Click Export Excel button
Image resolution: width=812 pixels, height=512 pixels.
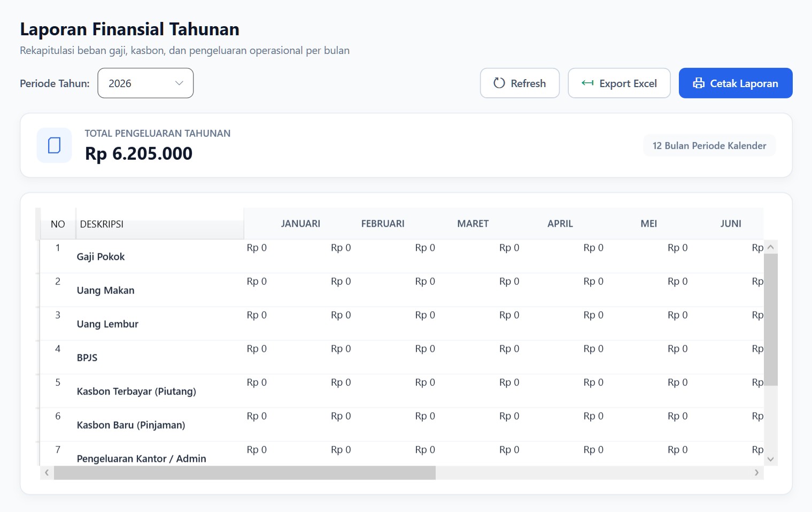pyautogui.click(x=619, y=83)
